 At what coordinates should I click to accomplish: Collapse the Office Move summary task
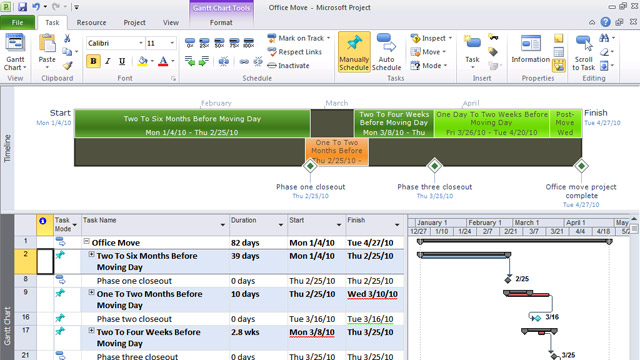coord(87,242)
